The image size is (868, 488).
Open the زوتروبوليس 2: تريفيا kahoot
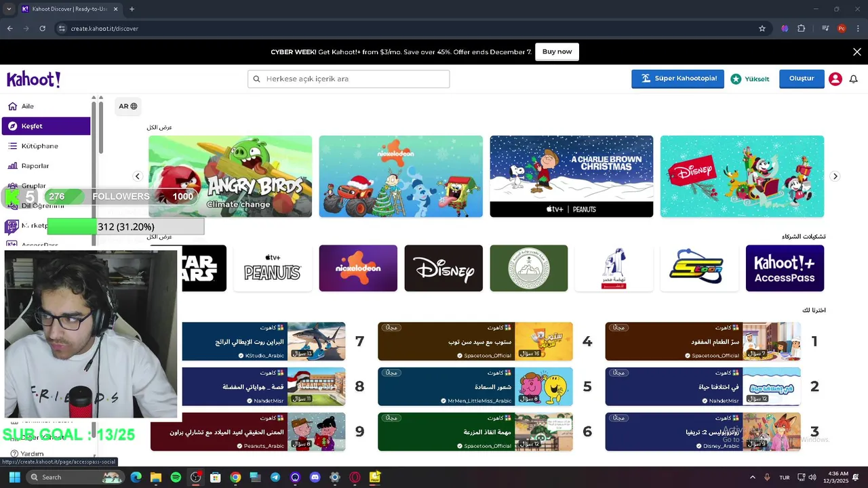(x=703, y=432)
